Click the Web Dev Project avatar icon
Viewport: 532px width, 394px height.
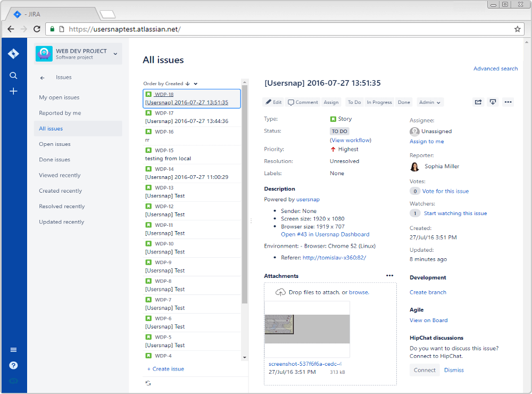click(x=44, y=54)
